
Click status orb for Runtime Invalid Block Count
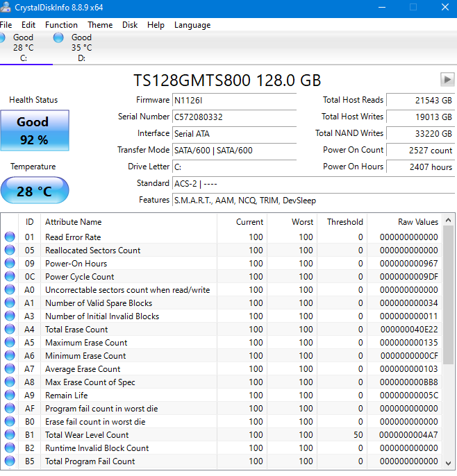click(10, 448)
